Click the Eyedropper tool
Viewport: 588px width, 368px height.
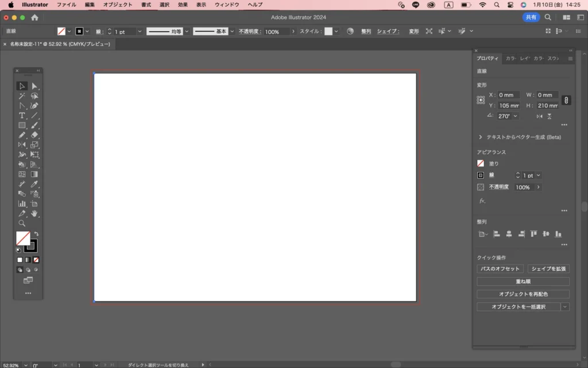pyautogui.click(x=34, y=184)
